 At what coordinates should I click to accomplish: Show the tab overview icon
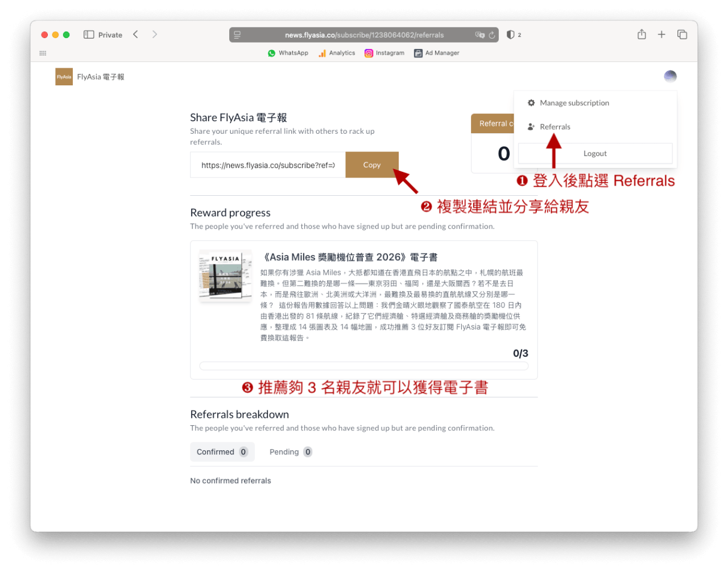click(x=682, y=35)
